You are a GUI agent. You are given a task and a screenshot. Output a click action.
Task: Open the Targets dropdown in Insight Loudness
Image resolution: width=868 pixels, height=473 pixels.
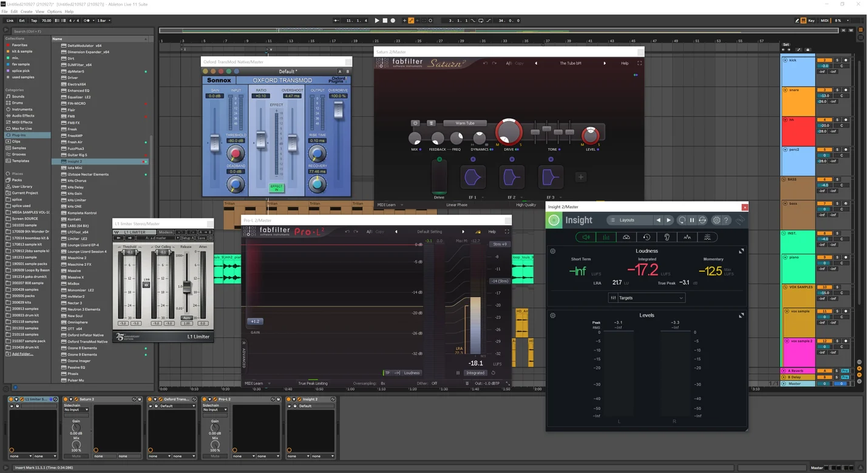646,298
